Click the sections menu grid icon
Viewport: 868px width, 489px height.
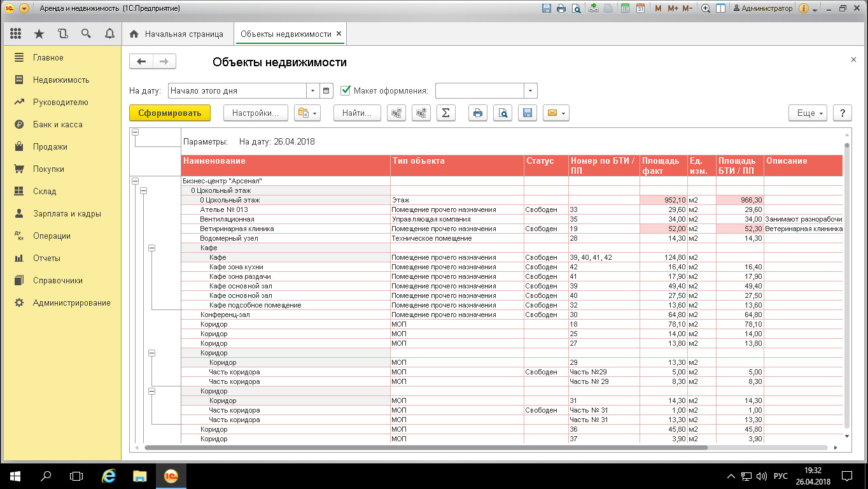[16, 34]
